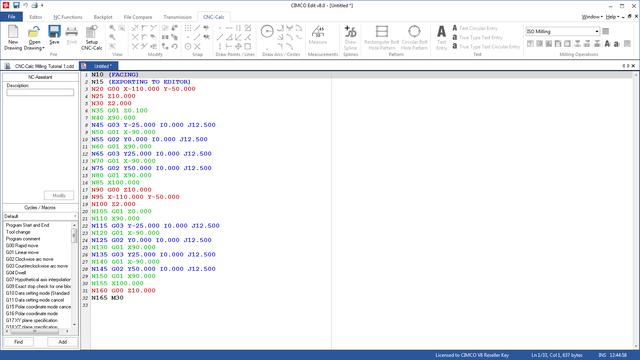The height and width of the screenshot is (360, 640).
Task: Click the Measure tool
Action: point(318,35)
